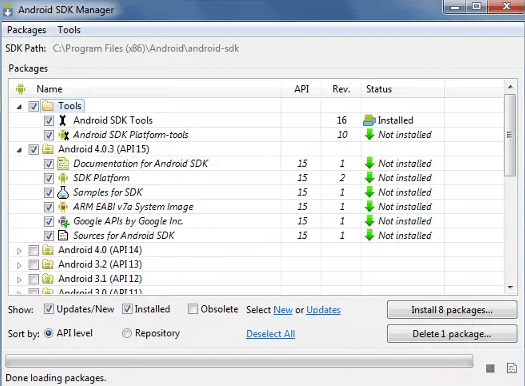Click the Tools folder icon
The height and width of the screenshot is (386, 525).
pos(48,106)
